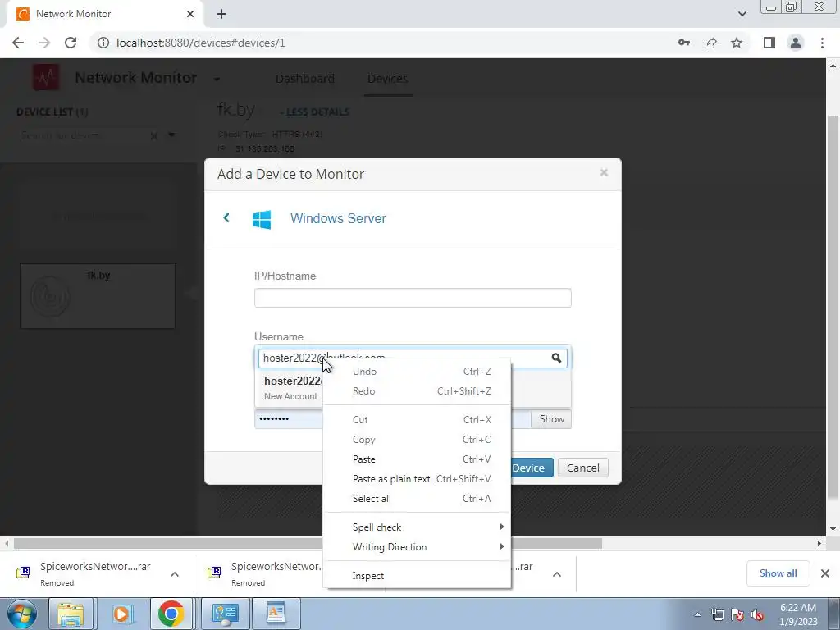The height and width of the screenshot is (630, 840).
Task: Expand the Spell check submenu
Action: 418,527
